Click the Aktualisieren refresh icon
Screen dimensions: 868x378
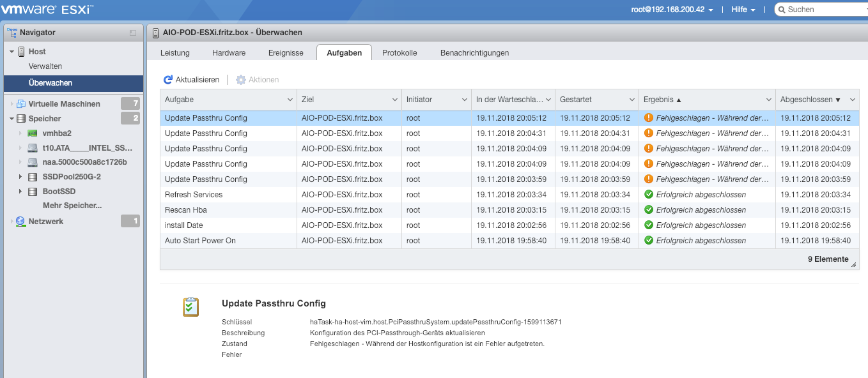click(168, 80)
